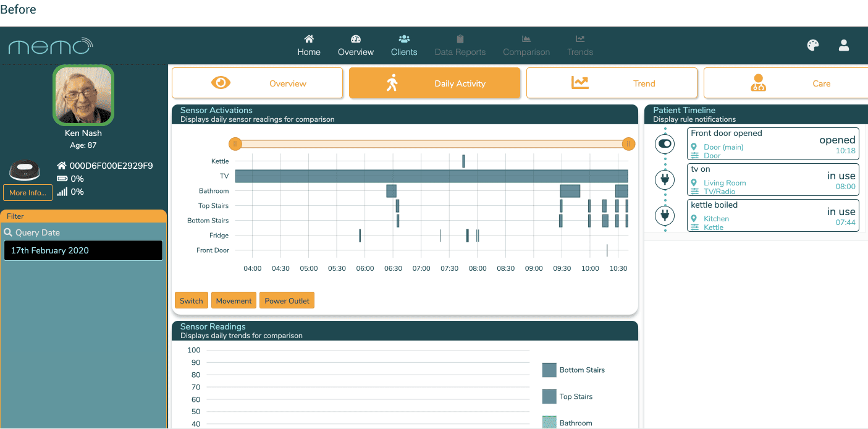The image size is (868, 429).
Task: Click the toggle icon beside Front door opened
Action: tap(665, 143)
